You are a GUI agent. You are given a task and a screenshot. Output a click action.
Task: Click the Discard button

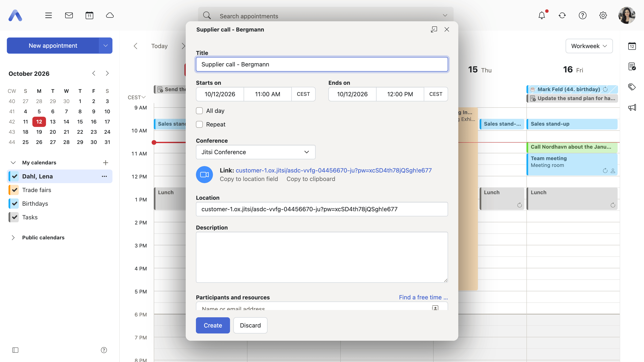(250, 325)
